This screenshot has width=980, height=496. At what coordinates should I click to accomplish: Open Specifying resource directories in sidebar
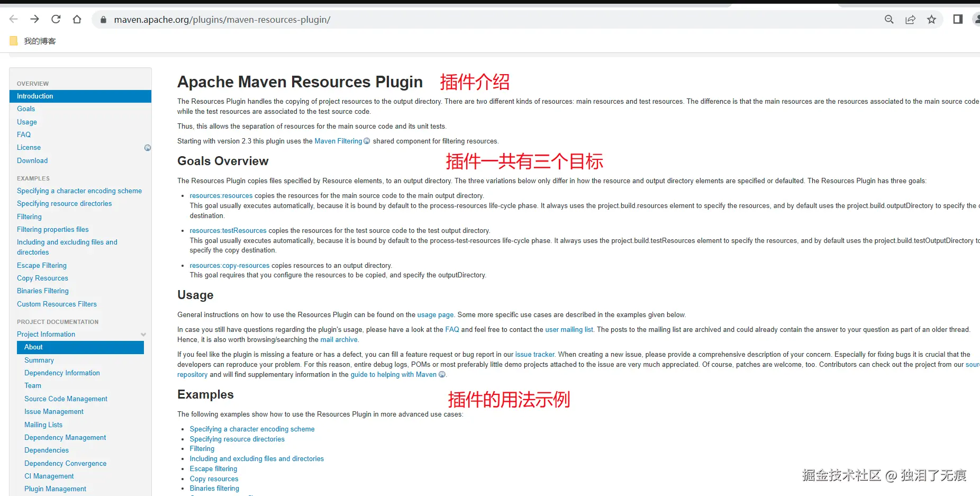click(x=65, y=204)
